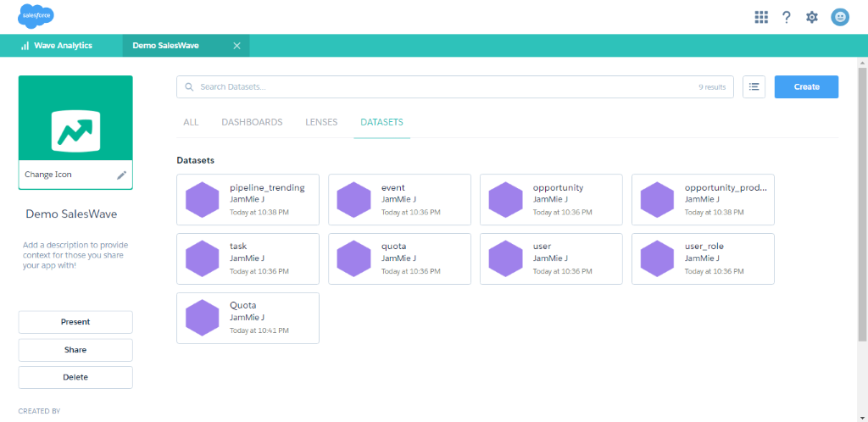Click the pencil edit icon beside Change Icon
The height and width of the screenshot is (422, 868).
tap(122, 175)
